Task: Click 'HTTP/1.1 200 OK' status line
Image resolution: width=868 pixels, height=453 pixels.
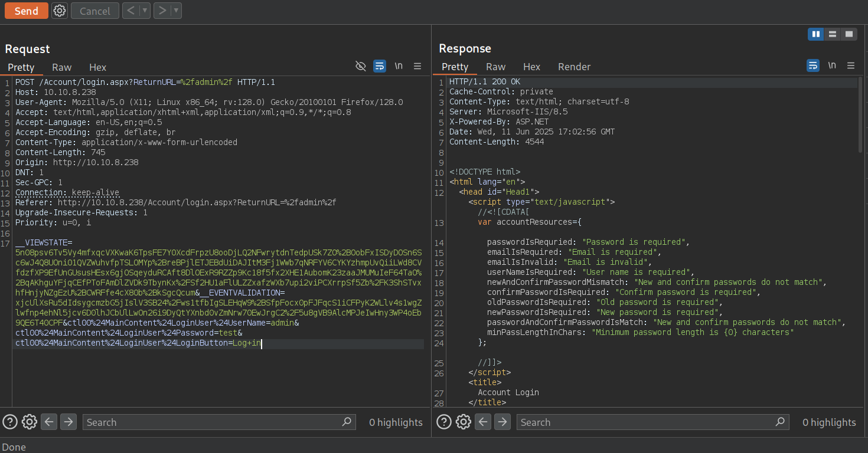Action: point(485,81)
